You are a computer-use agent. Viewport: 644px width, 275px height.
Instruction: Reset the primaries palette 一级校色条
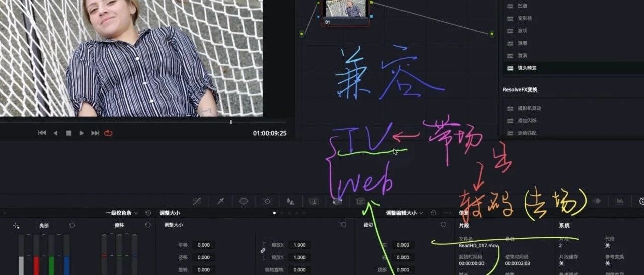tap(147, 213)
